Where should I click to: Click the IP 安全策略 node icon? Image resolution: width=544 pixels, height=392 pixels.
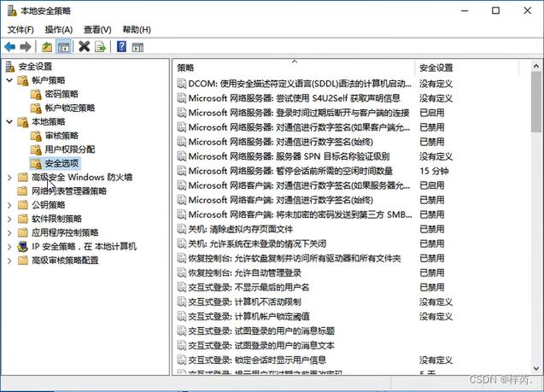(x=23, y=247)
